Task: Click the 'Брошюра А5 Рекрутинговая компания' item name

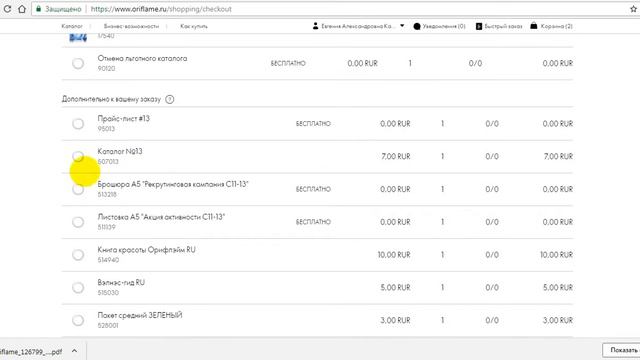Action: click(173, 184)
